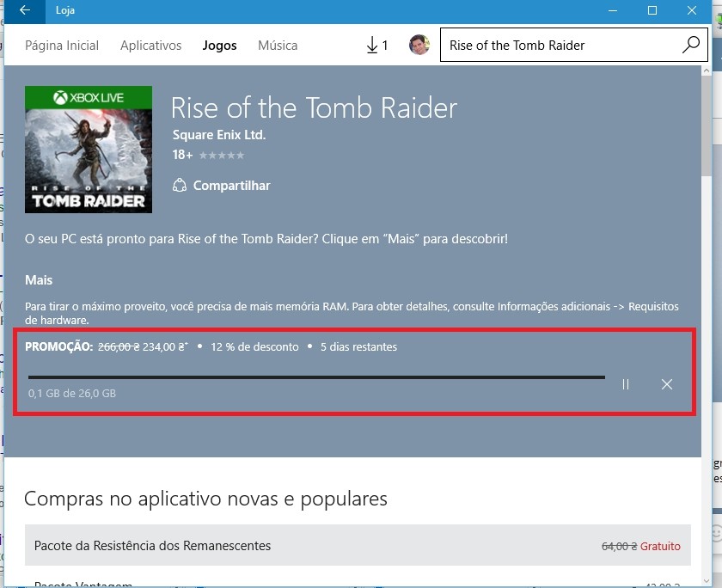Screen dimensions: 722x588
Task: Expand the Mais section
Action: [x=39, y=280]
